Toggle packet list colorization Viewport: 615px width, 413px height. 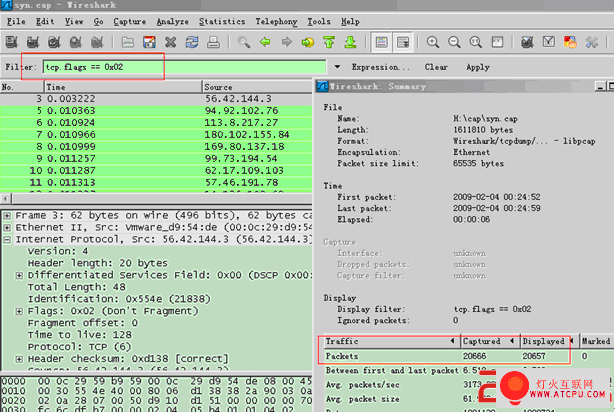381,42
